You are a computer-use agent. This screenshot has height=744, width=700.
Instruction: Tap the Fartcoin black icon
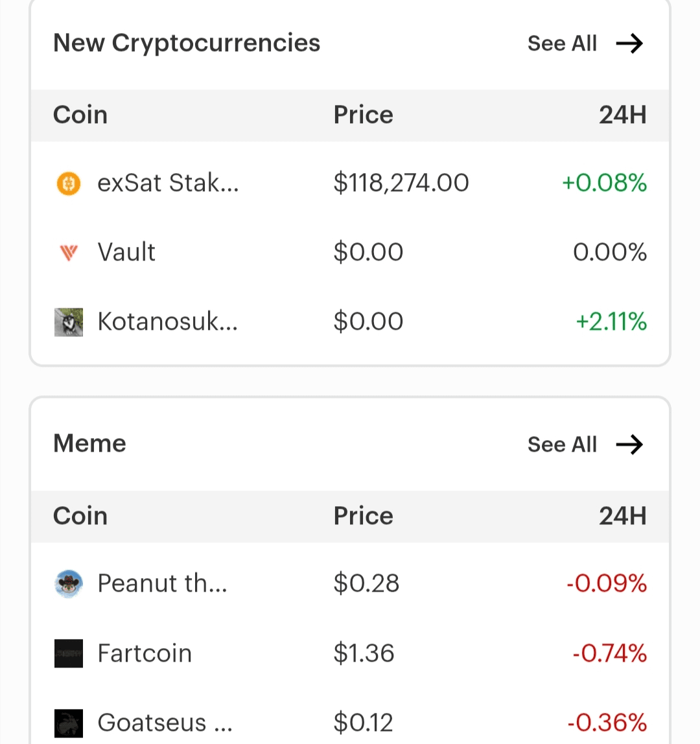(x=68, y=653)
